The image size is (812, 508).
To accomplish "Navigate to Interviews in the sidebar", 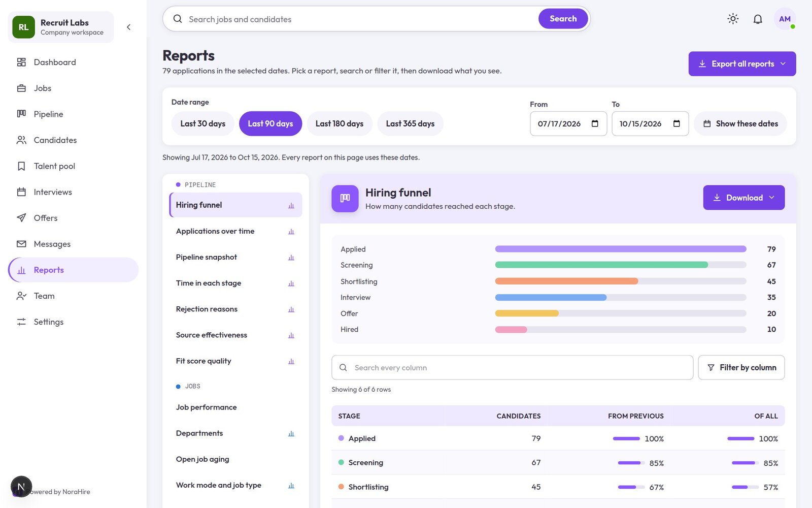I will 73,192.
